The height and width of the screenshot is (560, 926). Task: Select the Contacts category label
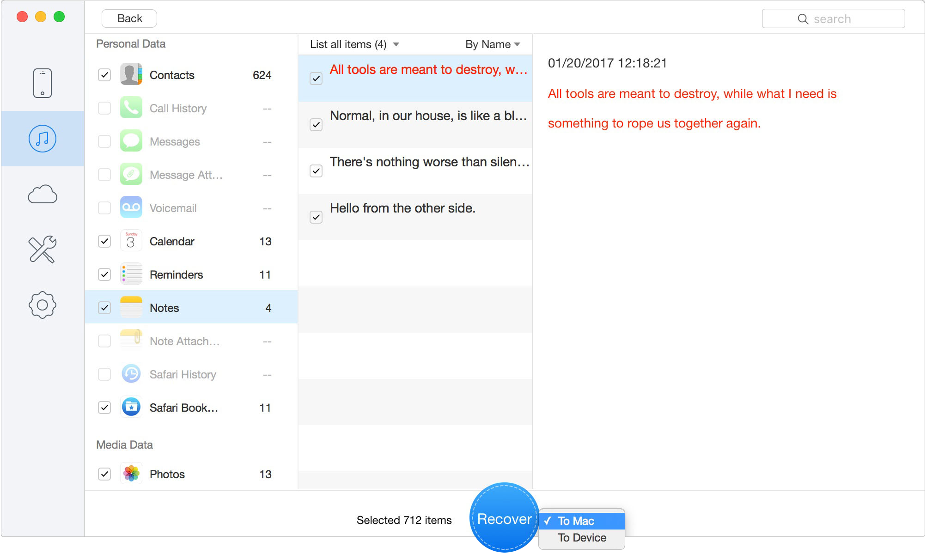point(172,75)
